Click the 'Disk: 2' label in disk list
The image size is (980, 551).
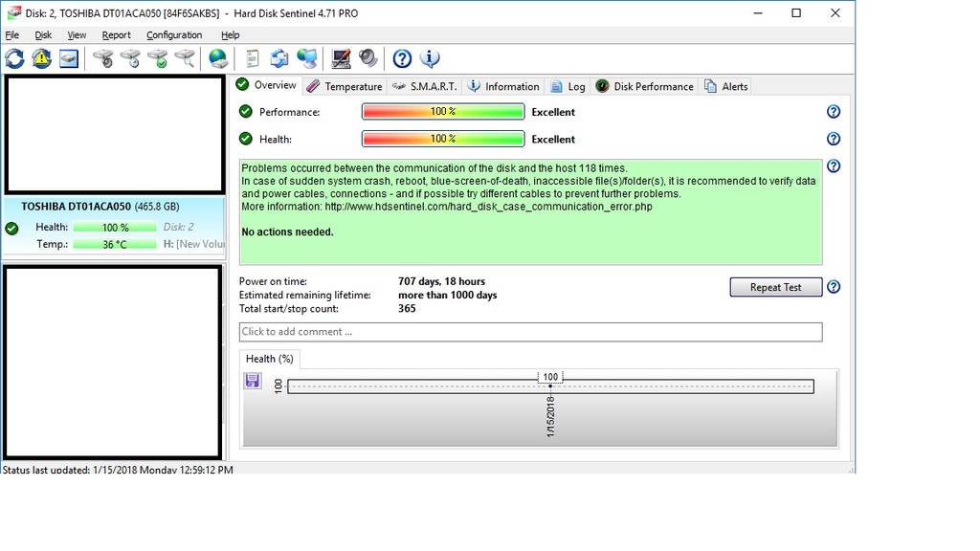[x=179, y=228]
